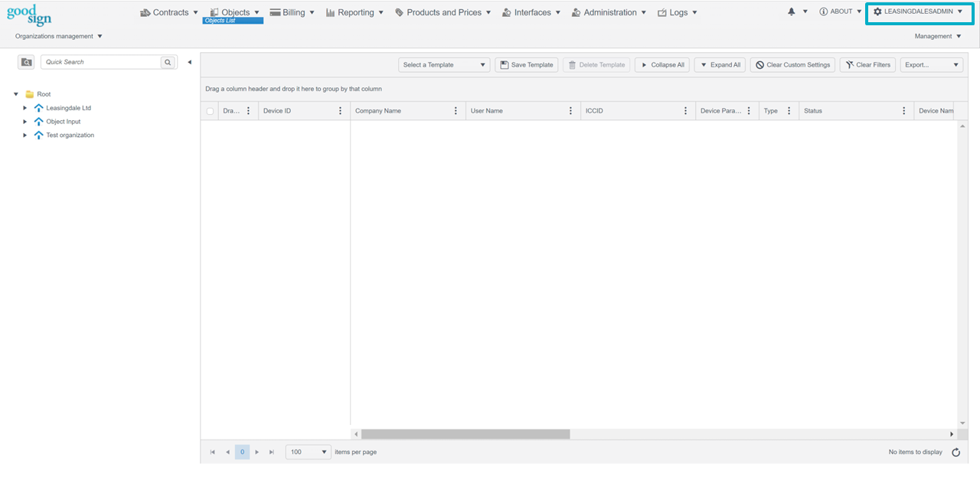Click the Save Template button
Screen dimensions: 980x484
pos(526,65)
